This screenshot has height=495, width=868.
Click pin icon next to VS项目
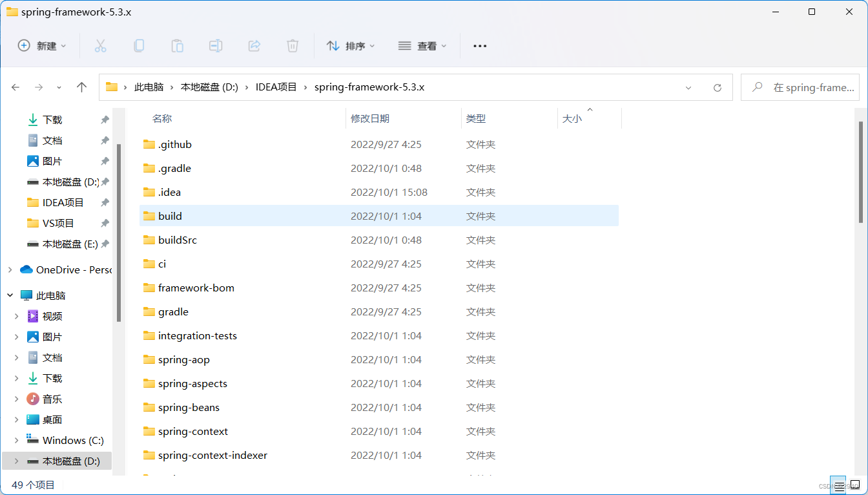point(105,223)
